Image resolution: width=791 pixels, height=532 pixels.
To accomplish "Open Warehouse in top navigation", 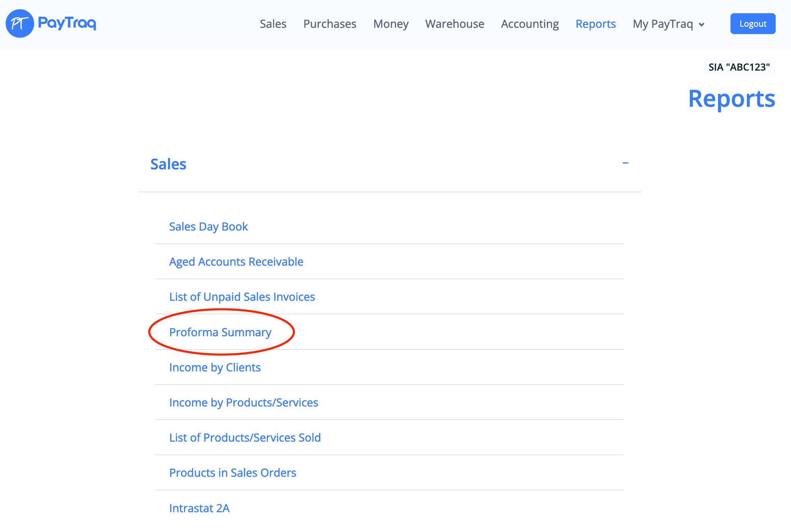I will [x=454, y=24].
